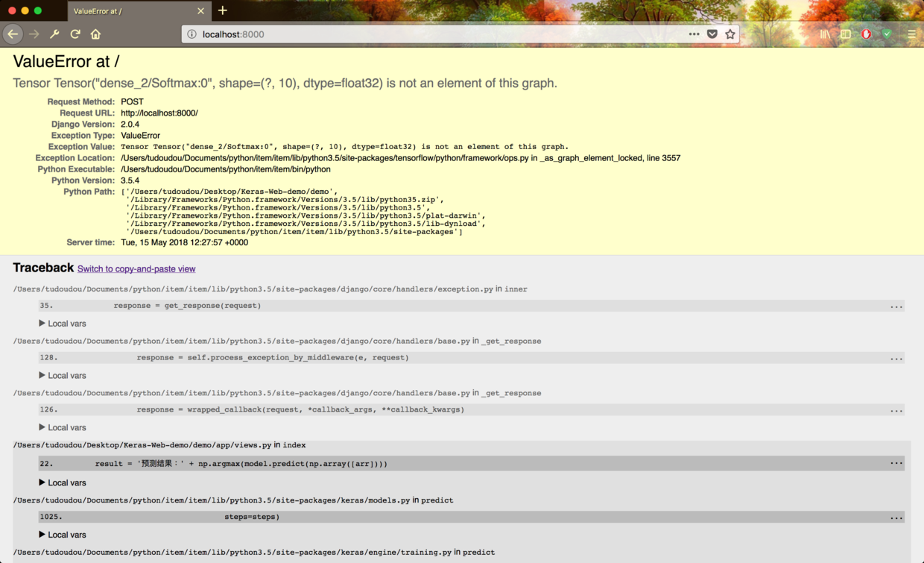Expand code context ellipsis for line 35
924x563 pixels.
pos(896,306)
